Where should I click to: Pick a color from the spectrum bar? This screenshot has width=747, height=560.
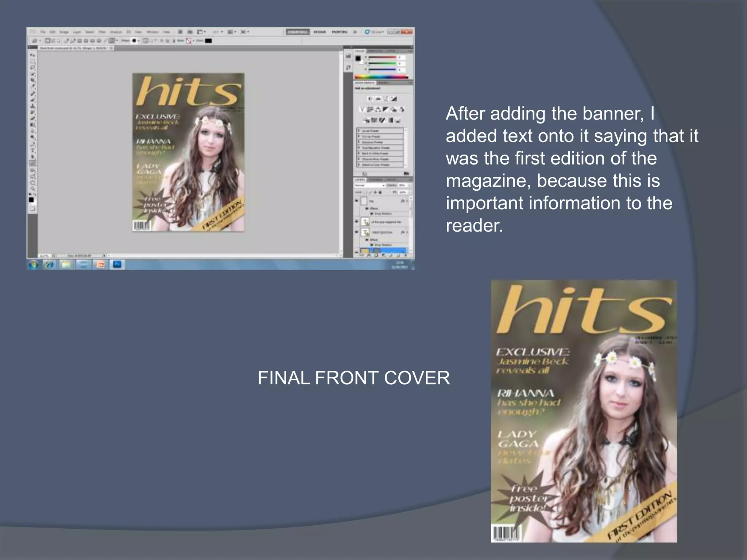click(382, 77)
